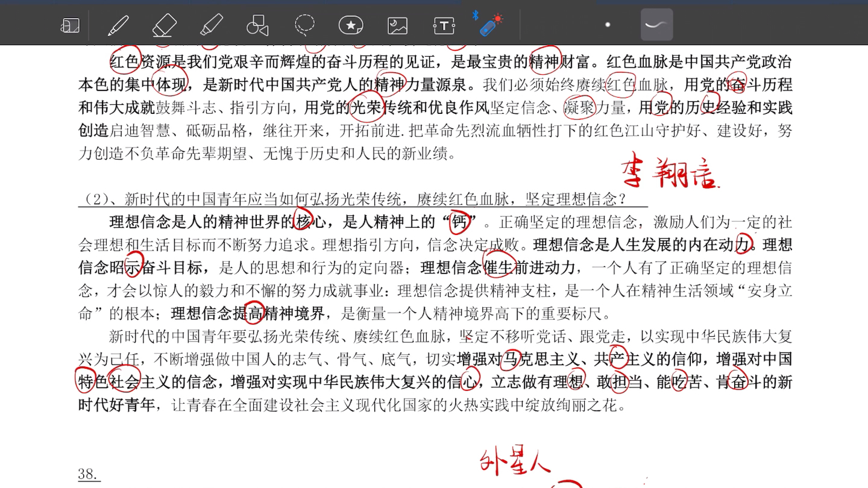Viewport: 868px width, 488px height.
Task: Click the bold text "理想信念提高精神境界"
Action: tap(248, 313)
